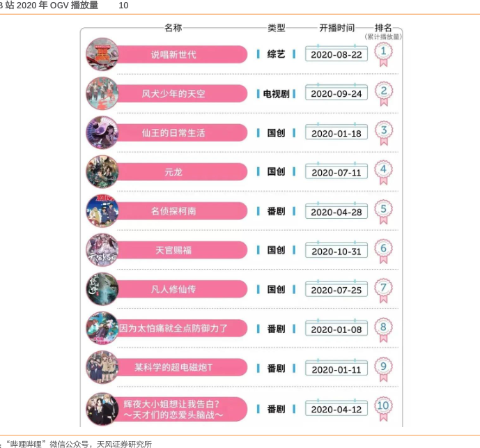The width and height of the screenshot is (480, 448).
Task: Click the 电视剧 type label
Action: click(x=276, y=93)
